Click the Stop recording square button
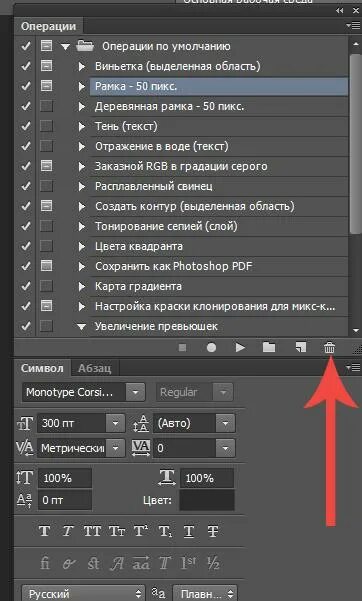 pyautogui.click(x=183, y=347)
